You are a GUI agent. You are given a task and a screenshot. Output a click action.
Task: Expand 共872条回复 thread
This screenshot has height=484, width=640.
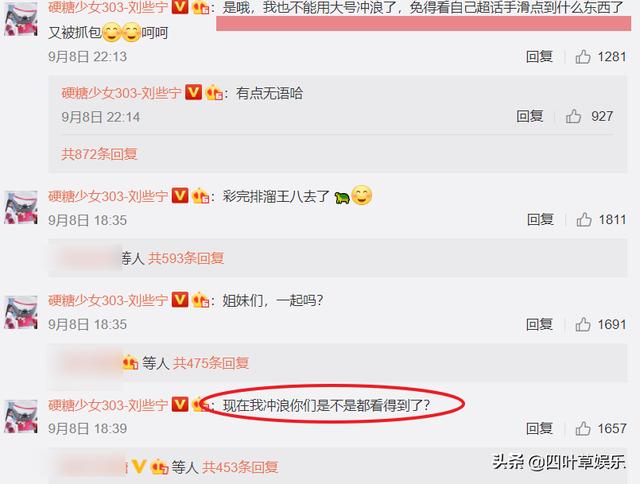pos(99,154)
